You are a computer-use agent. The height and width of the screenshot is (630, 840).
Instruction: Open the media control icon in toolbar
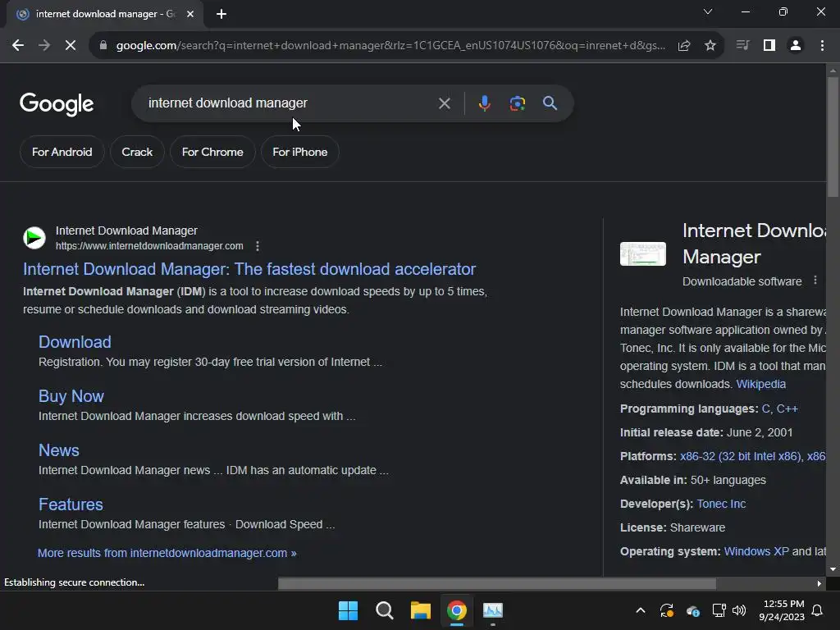point(742,46)
